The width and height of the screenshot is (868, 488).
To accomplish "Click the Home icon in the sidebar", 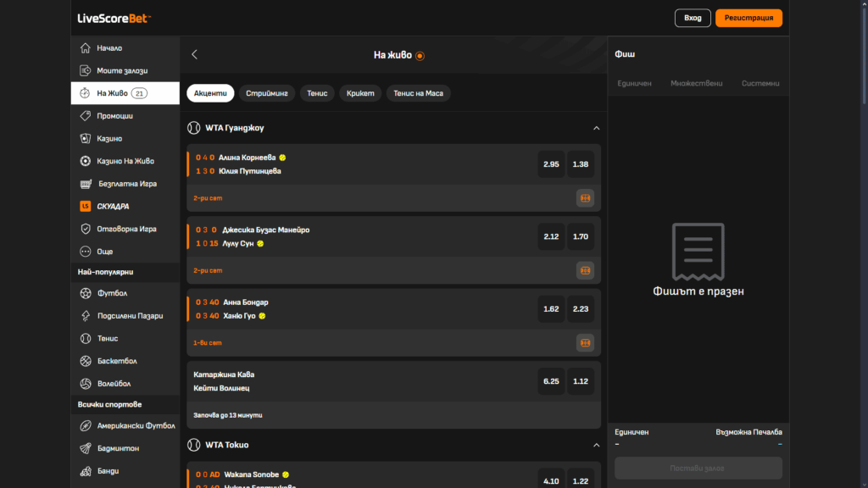I will (86, 48).
